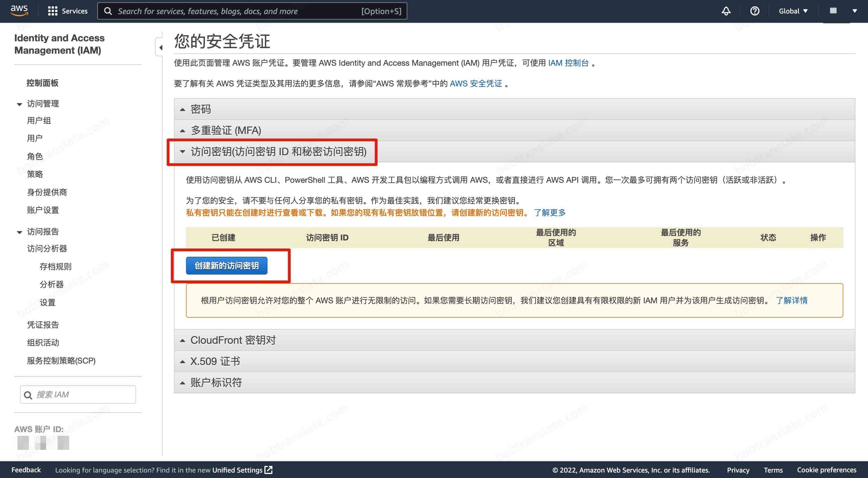Open the help question mark icon
The width and height of the screenshot is (868, 478).
(755, 11)
